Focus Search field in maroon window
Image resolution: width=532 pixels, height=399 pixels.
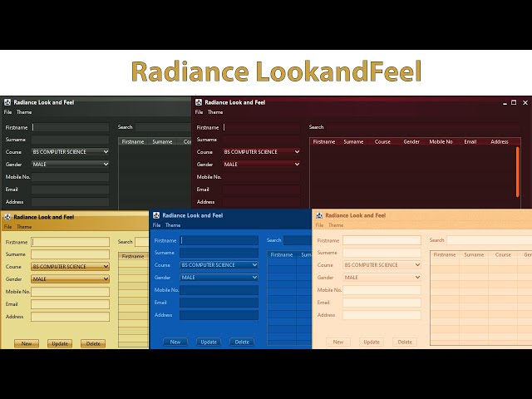coord(423,127)
